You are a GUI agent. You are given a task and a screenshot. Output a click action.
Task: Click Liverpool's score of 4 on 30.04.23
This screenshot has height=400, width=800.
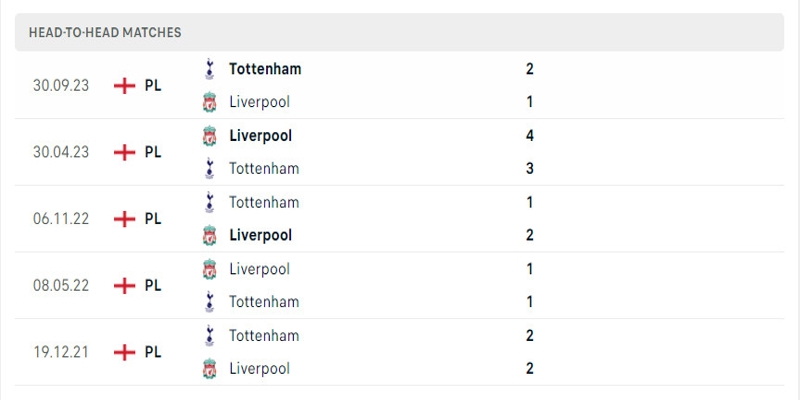pyautogui.click(x=529, y=135)
